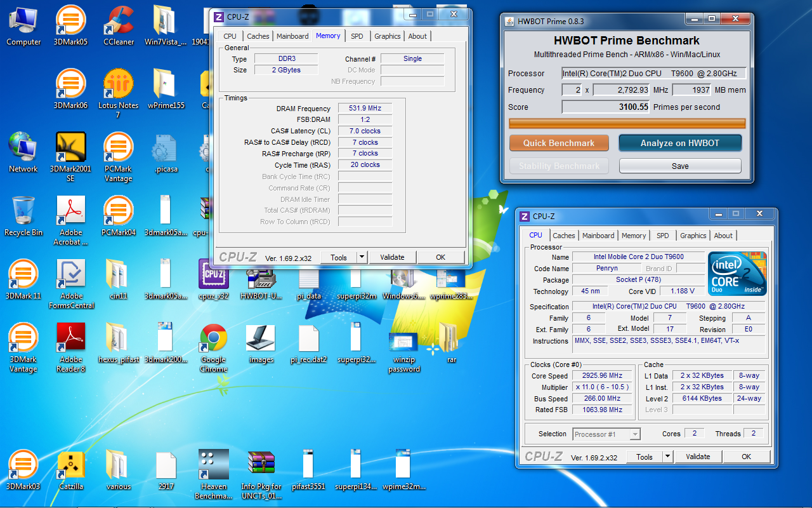Open the 3DMark03 shortcut

pyautogui.click(x=23, y=470)
